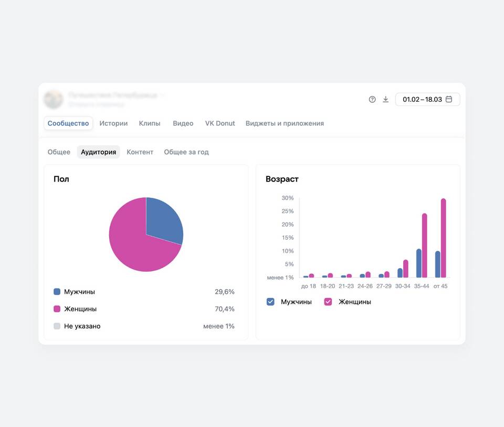Click gray Не указано legend swatch
The height and width of the screenshot is (427, 504).
(57, 326)
